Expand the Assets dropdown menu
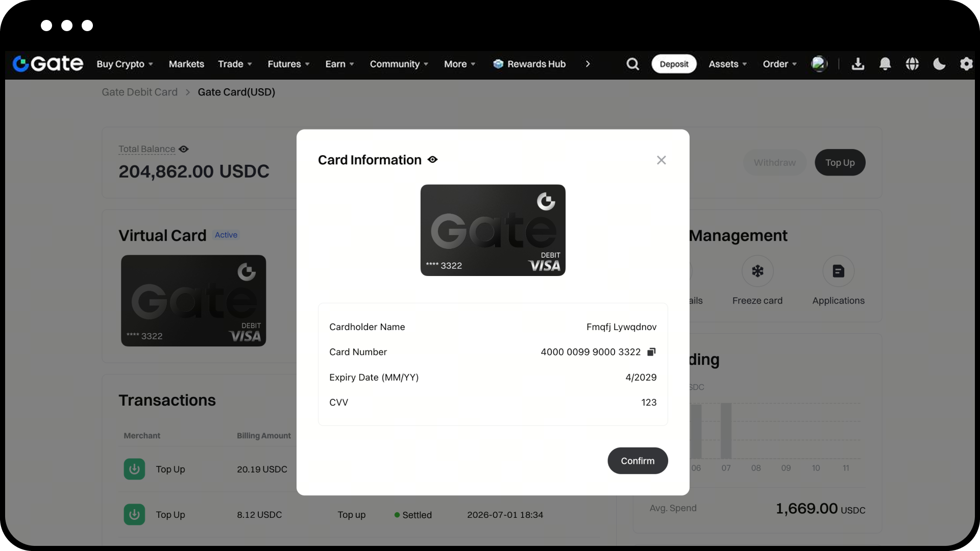The image size is (980, 551). tap(728, 64)
